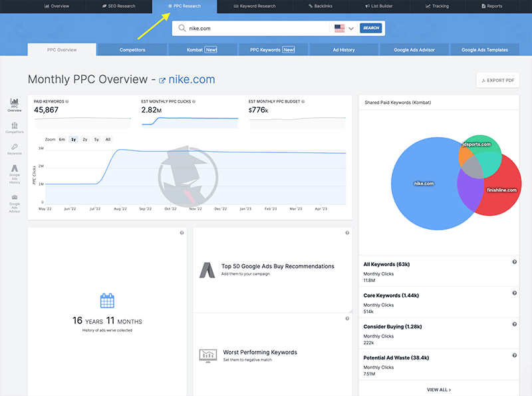
Task: Click help icon for All Keywords
Action: [514, 262]
